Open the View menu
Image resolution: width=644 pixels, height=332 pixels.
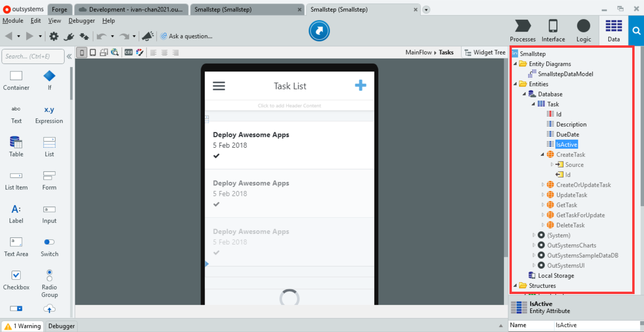[x=54, y=21]
